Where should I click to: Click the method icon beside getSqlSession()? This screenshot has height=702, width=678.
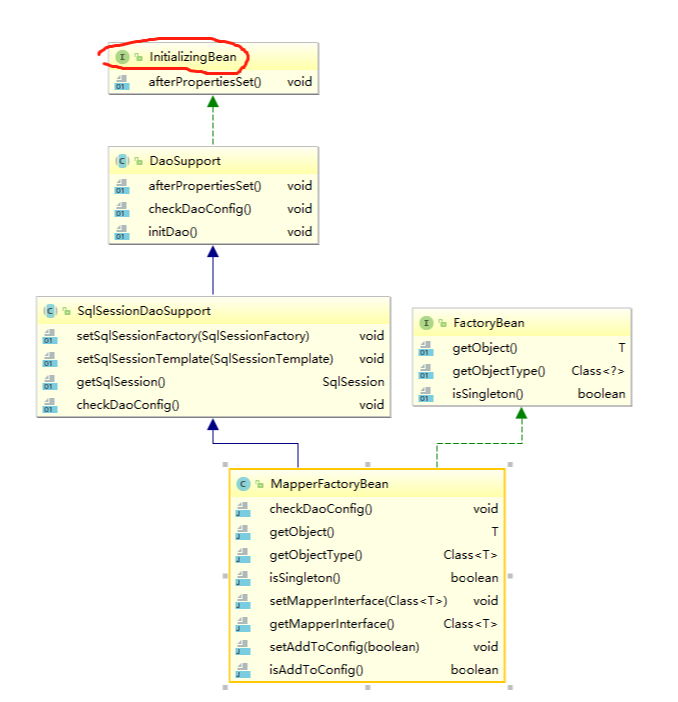click(x=50, y=382)
